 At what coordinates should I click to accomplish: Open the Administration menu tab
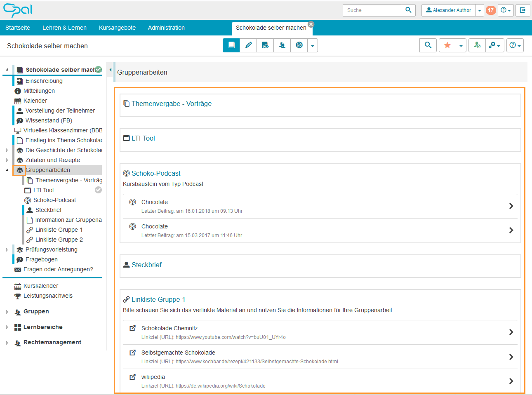point(166,28)
